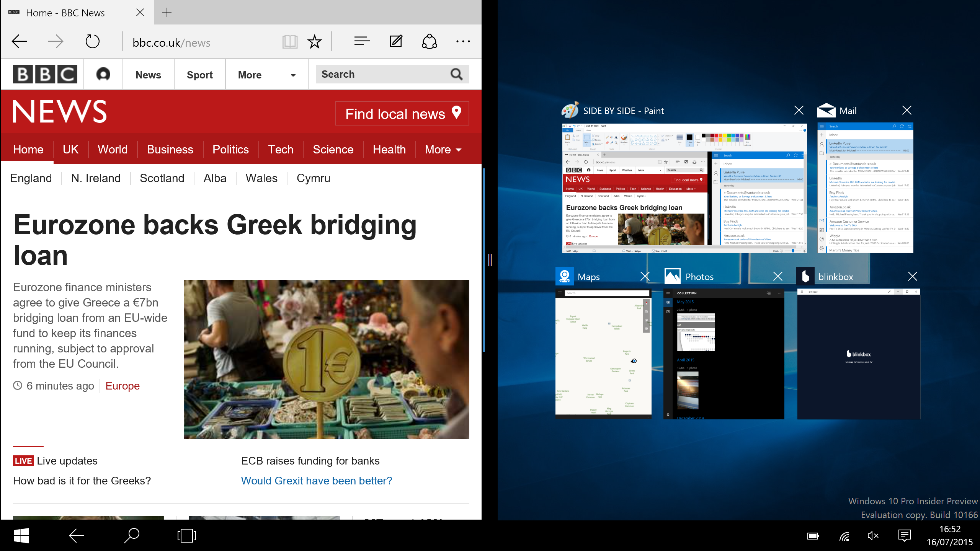Open the Cymru regional link
This screenshot has height=551, width=980.
pos(314,178)
